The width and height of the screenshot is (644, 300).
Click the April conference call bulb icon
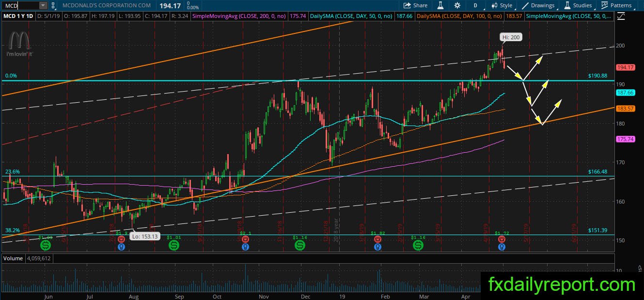[503, 247]
